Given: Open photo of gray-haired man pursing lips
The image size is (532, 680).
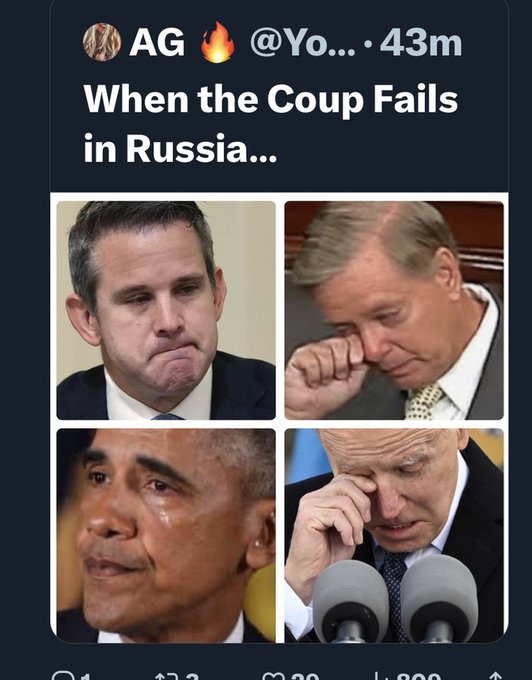Looking at the screenshot, I should [x=166, y=311].
